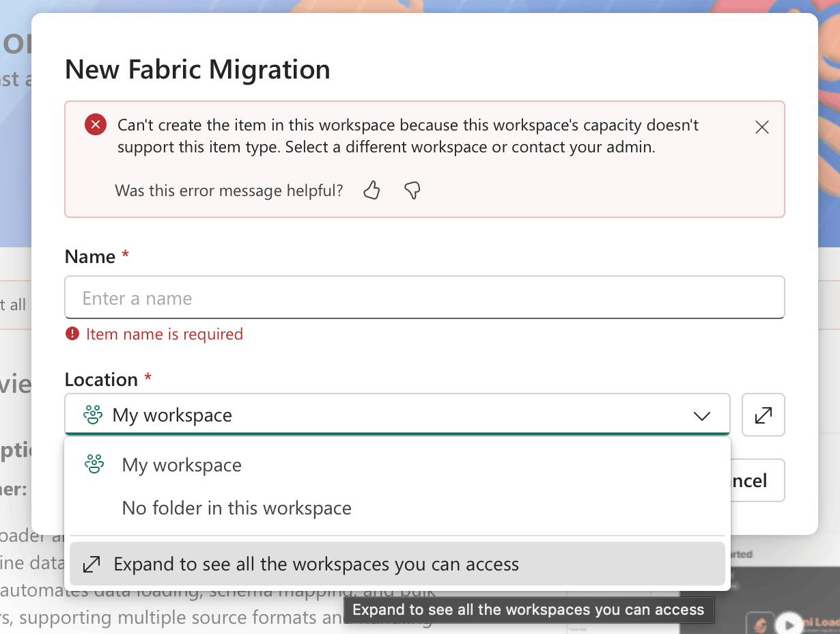Image resolution: width=840 pixels, height=634 pixels.
Task: Click the Item name is required message
Action: [164, 334]
